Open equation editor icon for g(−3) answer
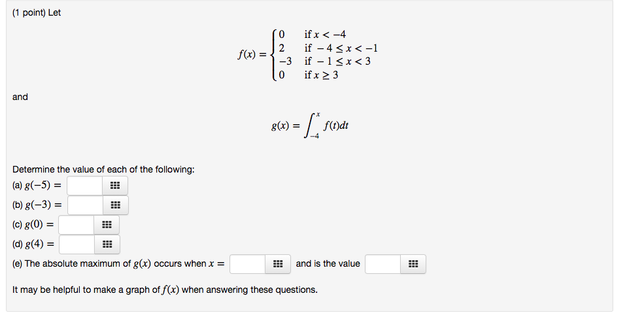Screen dimensions: 644x319 tap(116, 205)
